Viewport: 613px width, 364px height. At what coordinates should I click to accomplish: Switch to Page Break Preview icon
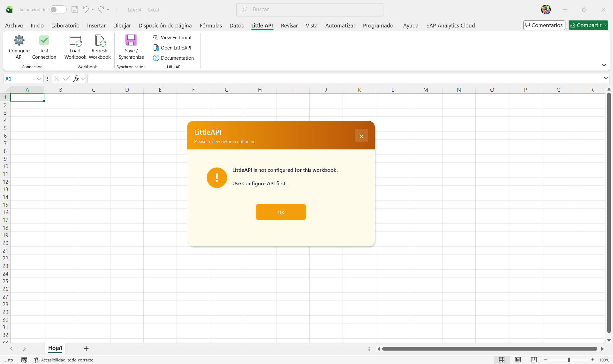click(x=534, y=360)
